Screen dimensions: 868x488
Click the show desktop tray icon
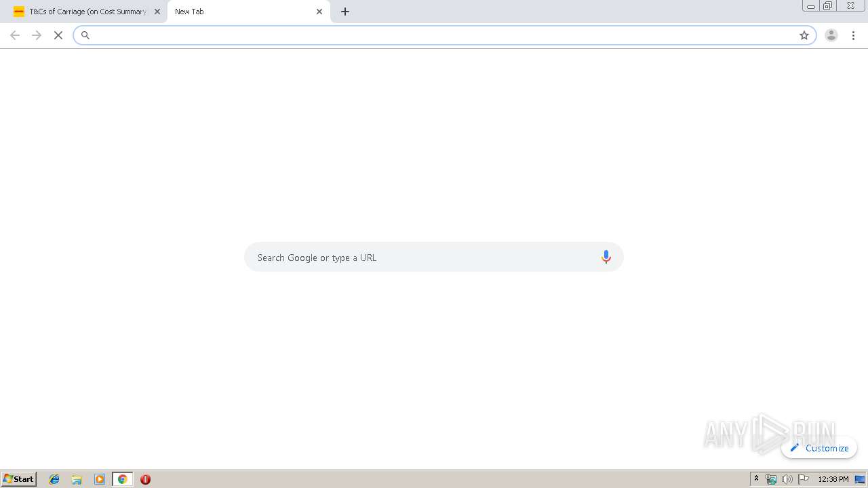click(860, 479)
